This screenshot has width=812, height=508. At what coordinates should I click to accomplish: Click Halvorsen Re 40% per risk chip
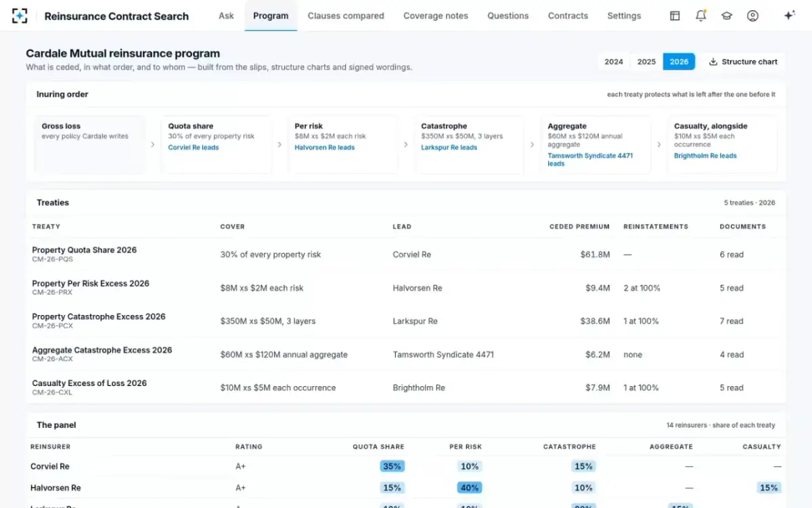pos(470,487)
